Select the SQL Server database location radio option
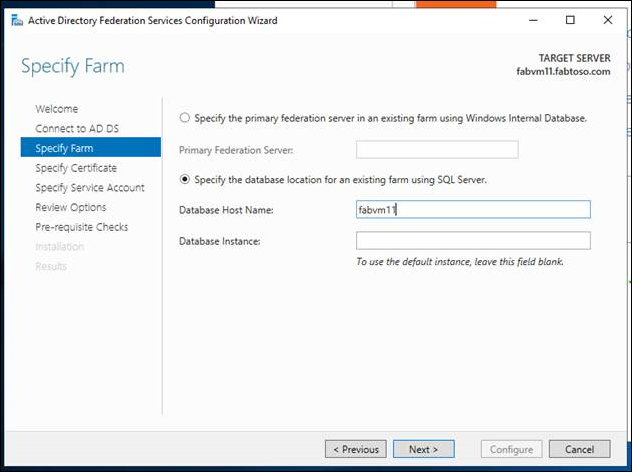Viewport: 632px width, 472px height. click(185, 179)
